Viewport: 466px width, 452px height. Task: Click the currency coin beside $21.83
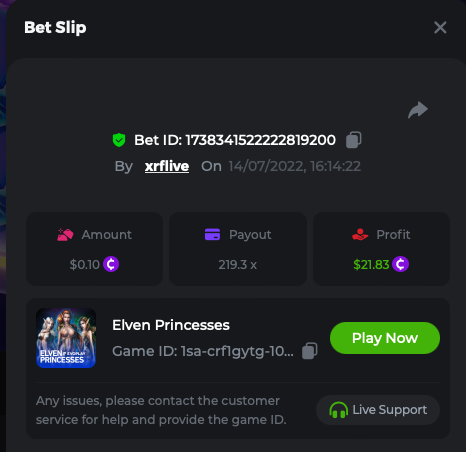pos(400,264)
